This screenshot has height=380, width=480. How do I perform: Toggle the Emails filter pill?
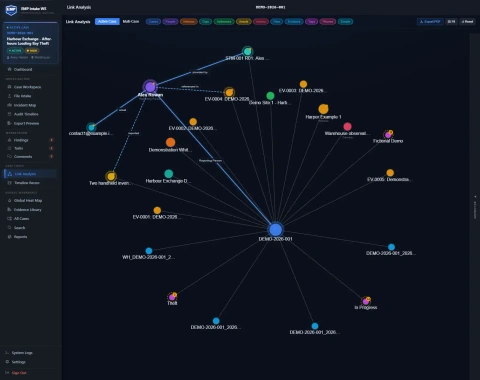(345, 22)
